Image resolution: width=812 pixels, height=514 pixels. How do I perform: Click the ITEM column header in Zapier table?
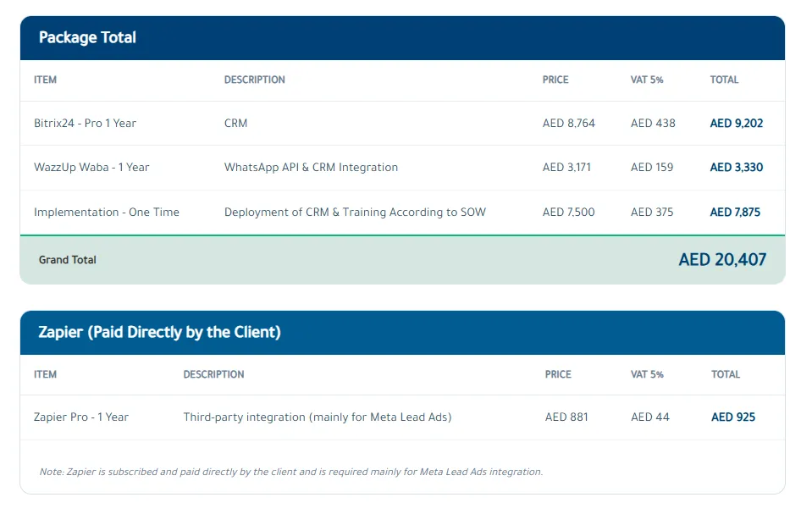(45, 374)
